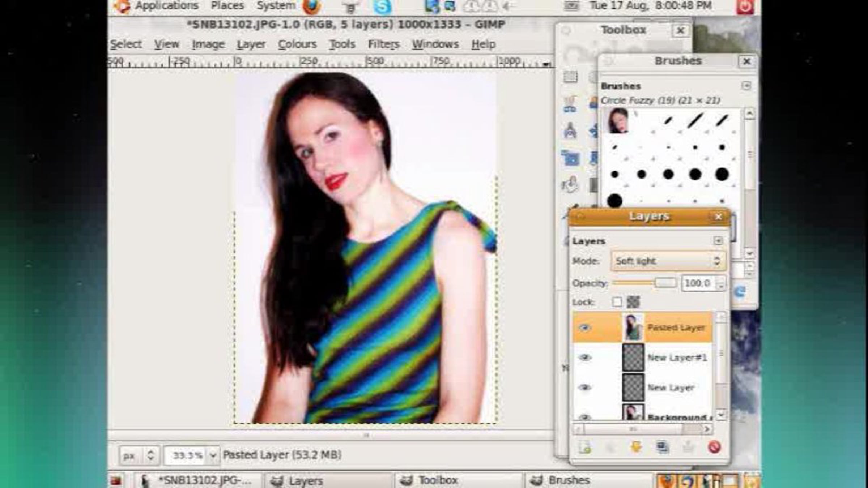Open Firefox from the top panel
Screen dimensions: 868x488
click(311, 6)
